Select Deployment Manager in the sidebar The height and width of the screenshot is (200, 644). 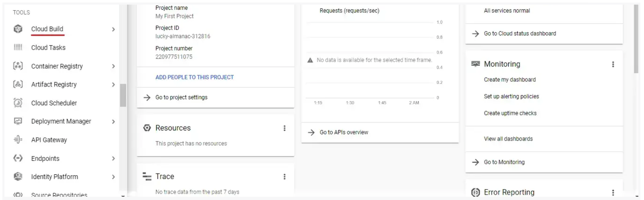click(61, 121)
